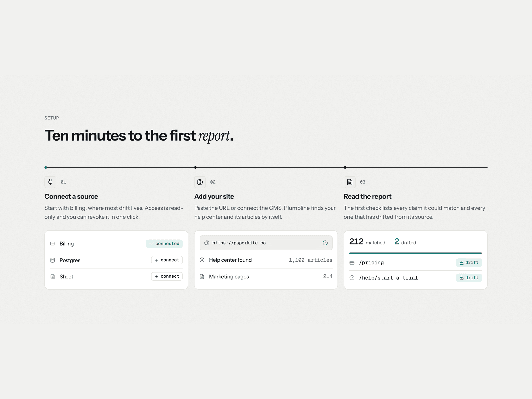
Task: Click the Billing row label
Action: [66, 244]
